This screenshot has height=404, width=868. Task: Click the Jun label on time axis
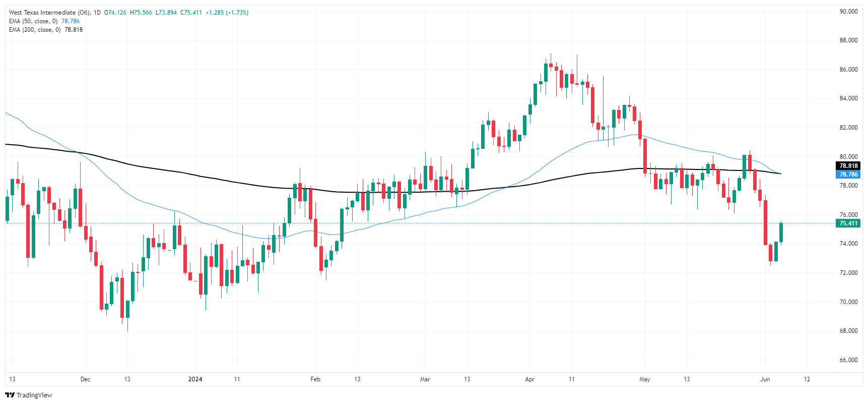pos(765,379)
